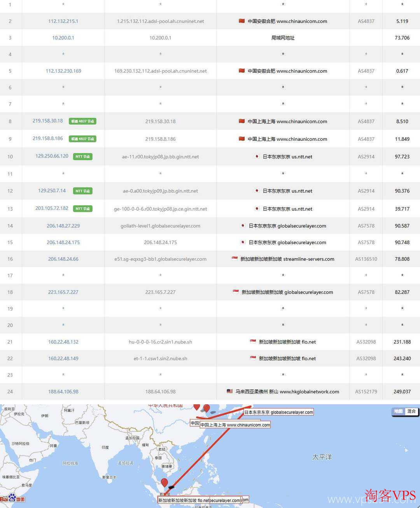Screen dimensions: 420x508
Task: Click hostname ae-0.a00.tokyjp09.jp.bb.gin.ntt.net
Action: (160, 191)
